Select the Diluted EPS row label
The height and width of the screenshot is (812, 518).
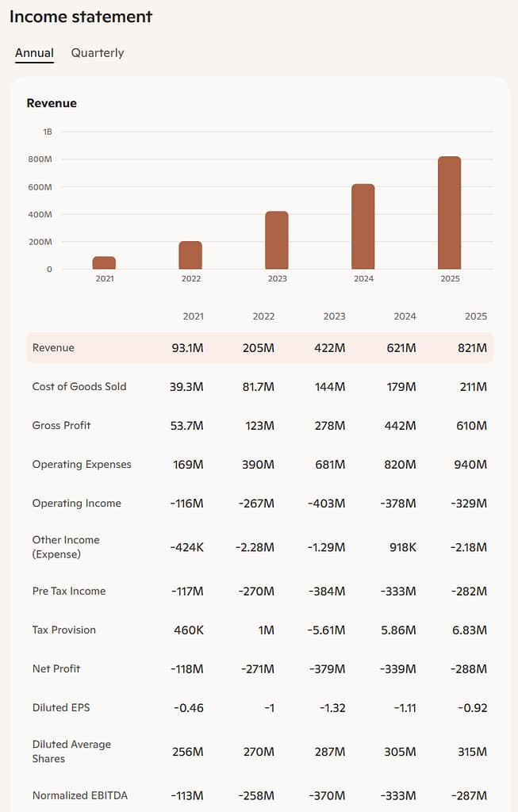(61, 707)
